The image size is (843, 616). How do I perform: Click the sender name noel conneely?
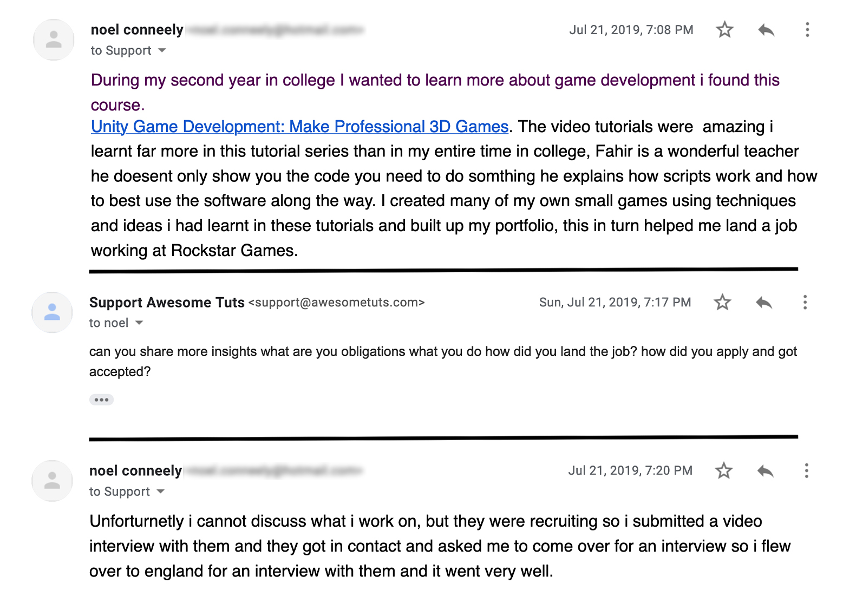coord(136,30)
